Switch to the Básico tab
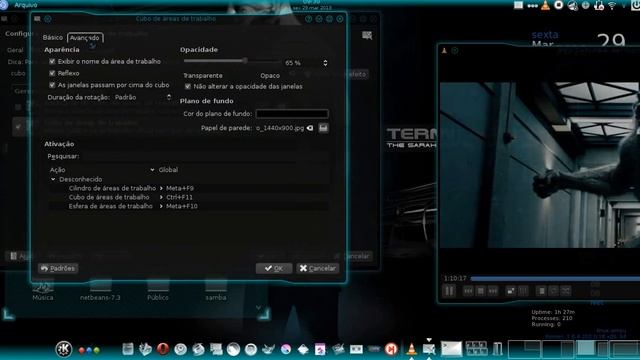640x360 pixels. tap(53, 38)
